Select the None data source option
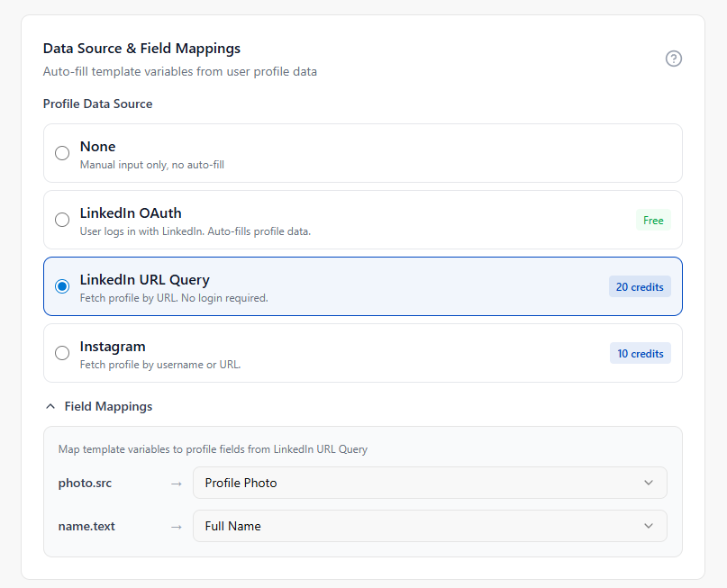727x588 pixels. [x=62, y=153]
